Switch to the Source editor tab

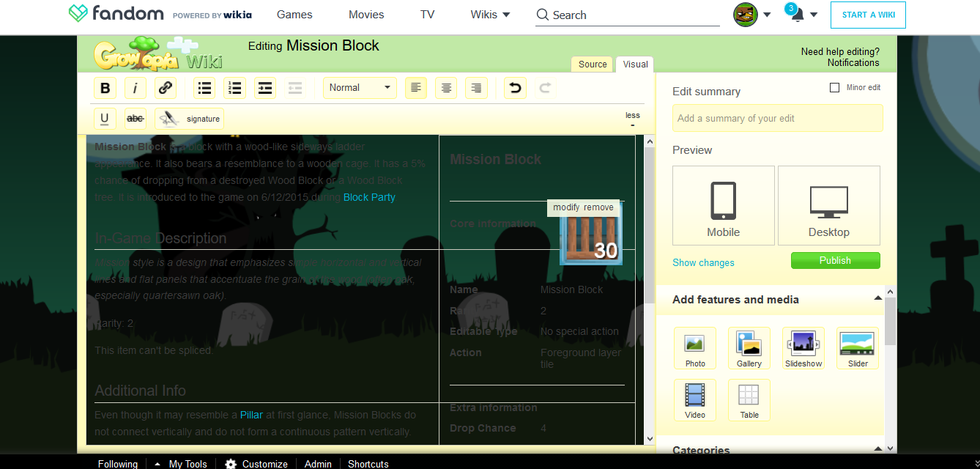(x=593, y=64)
